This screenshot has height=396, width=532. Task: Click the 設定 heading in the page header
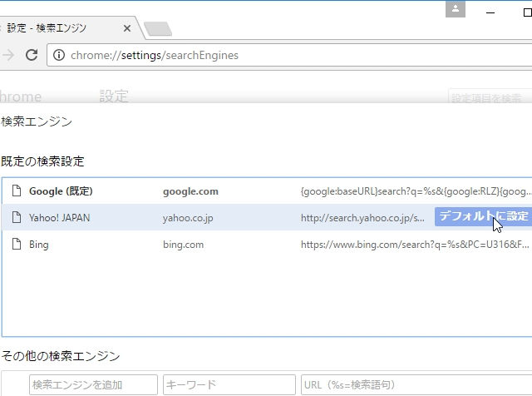(114, 97)
